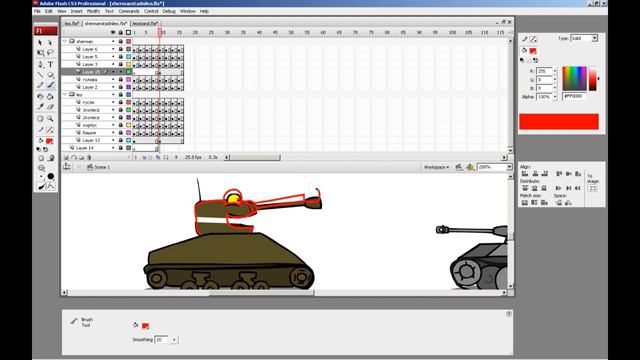Switch to the leostand.fla document tab
The width and height of the screenshot is (640, 360).
click(x=145, y=24)
